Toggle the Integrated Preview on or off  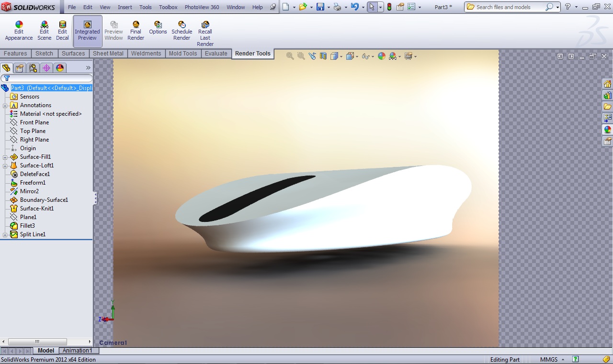click(x=87, y=31)
